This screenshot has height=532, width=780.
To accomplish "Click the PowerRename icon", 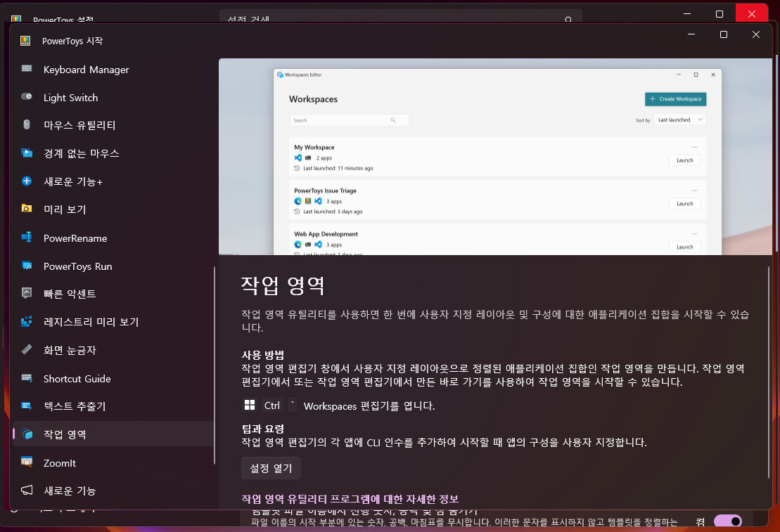I will 27,237.
